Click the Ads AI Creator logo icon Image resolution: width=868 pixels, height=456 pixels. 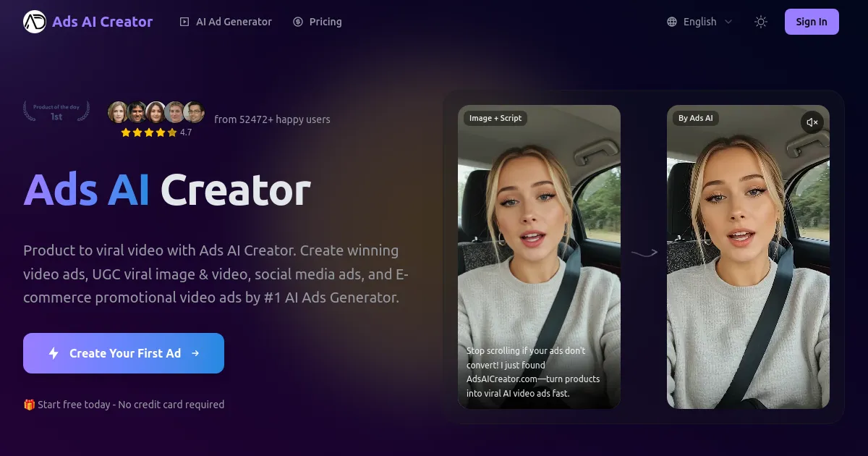pos(34,22)
